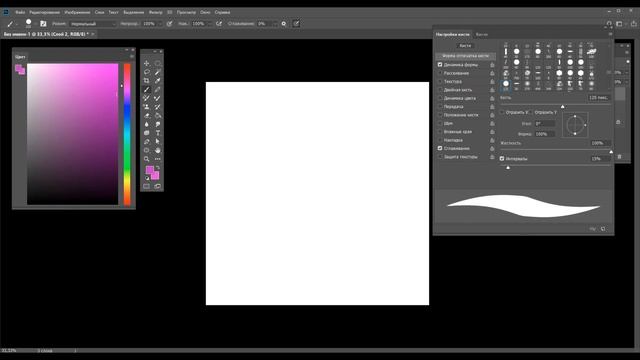The height and width of the screenshot is (360, 640).
Task: Toggle Quick Mask mode icon
Action: (147, 187)
